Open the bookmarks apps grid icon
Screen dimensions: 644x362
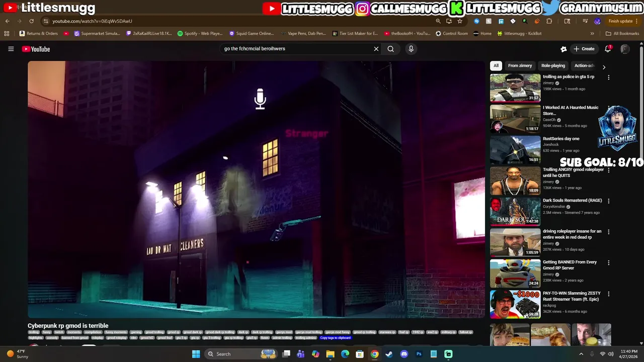pos(7,34)
